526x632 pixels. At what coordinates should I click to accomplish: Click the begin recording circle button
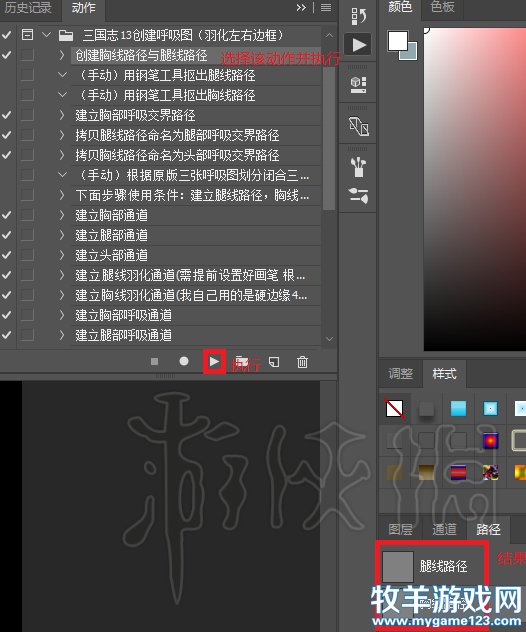tap(184, 361)
